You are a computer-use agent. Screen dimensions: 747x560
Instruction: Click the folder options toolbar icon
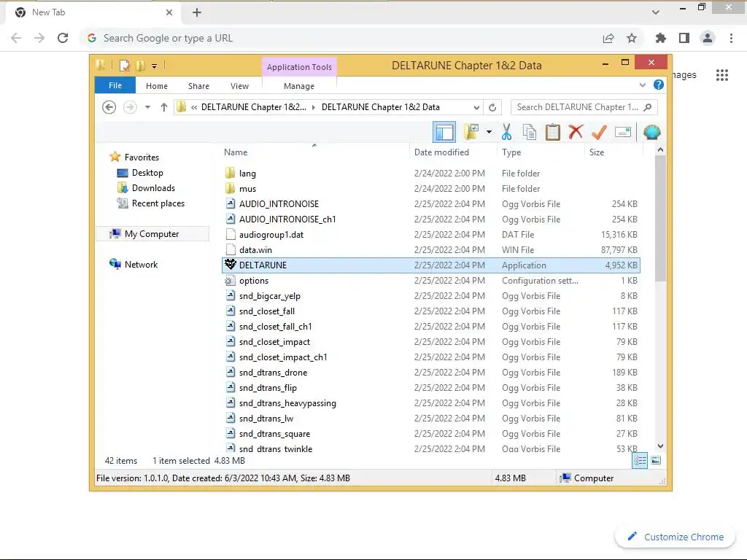point(471,133)
